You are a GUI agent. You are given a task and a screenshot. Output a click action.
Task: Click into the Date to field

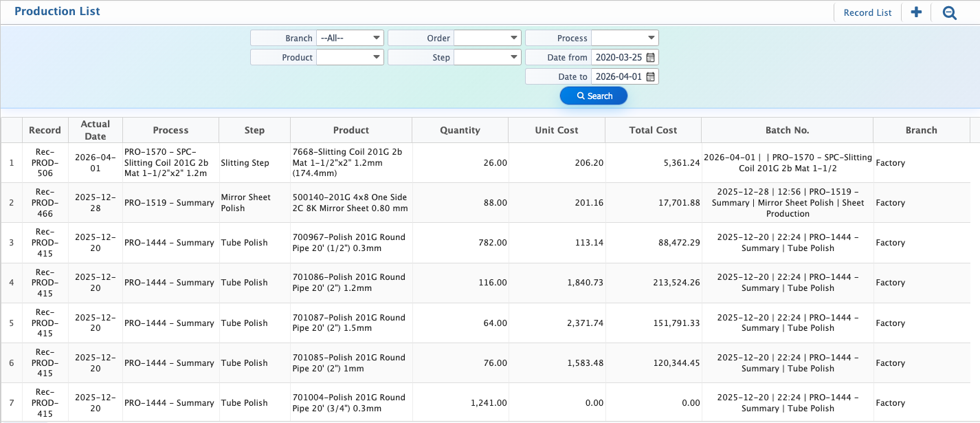pyautogui.click(x=618, y=77)
